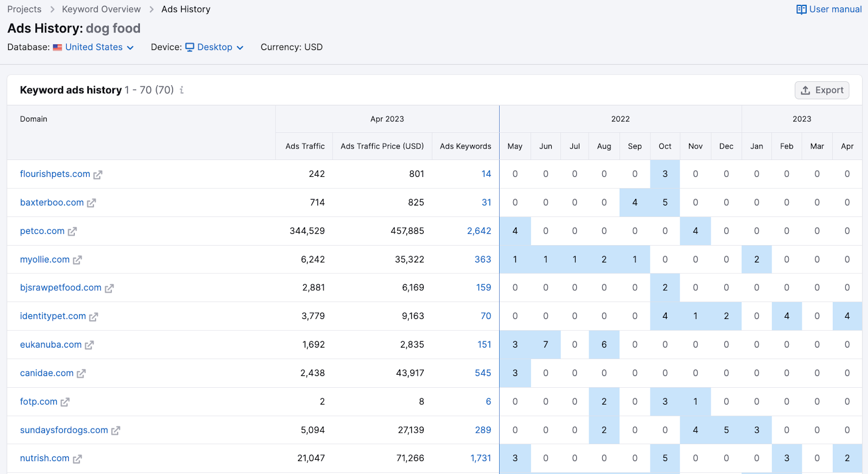868x474 pixels.
Task: Open external link icon next to baxterboo.com
Action: [91, 203]
